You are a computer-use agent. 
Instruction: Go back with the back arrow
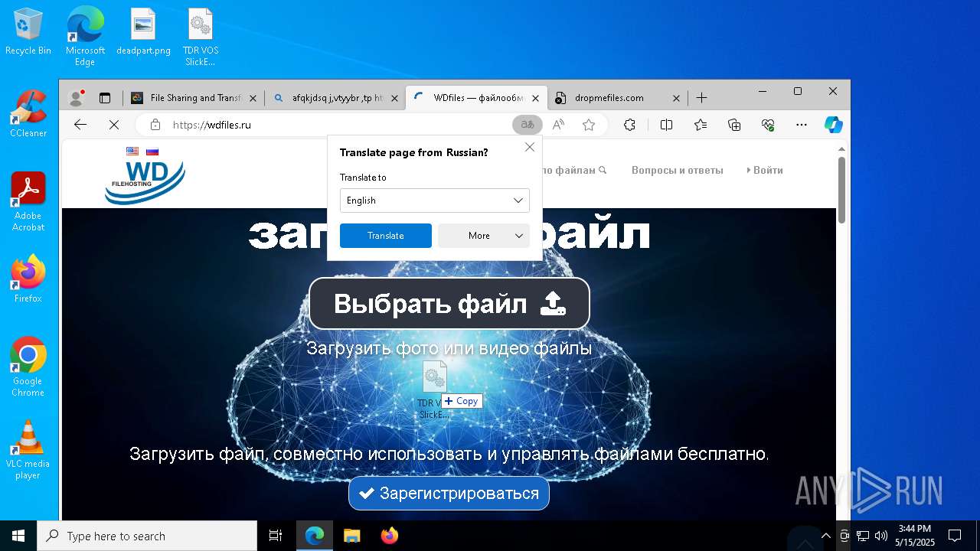click(80, 125)
